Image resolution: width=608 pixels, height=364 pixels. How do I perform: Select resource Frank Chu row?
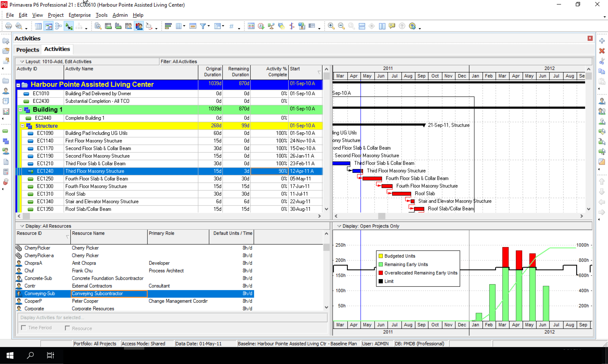[x=135, y=271]
